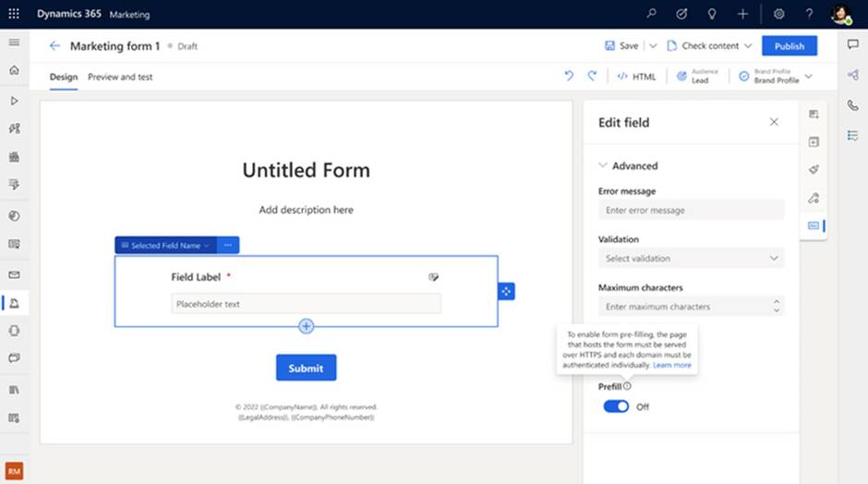Select the Design tab
This screenshot has height=484, width=868.
pos(64,77)
